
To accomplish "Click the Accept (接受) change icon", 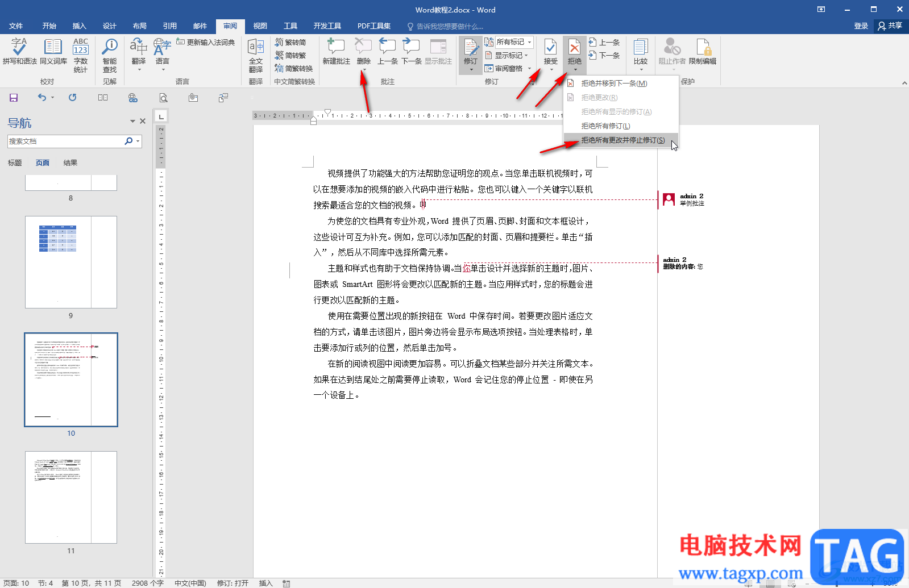I will pyautogui.click(x=551, y=48).
